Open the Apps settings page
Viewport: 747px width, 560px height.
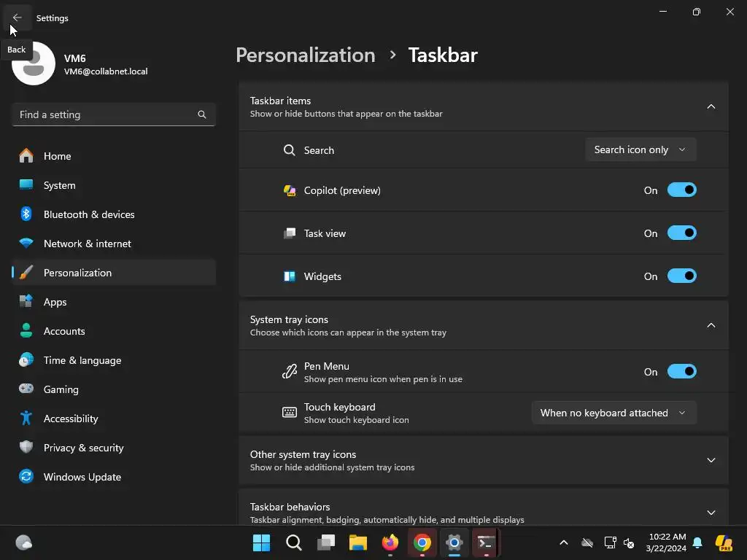pyautogui.click(x=113, y=302)
